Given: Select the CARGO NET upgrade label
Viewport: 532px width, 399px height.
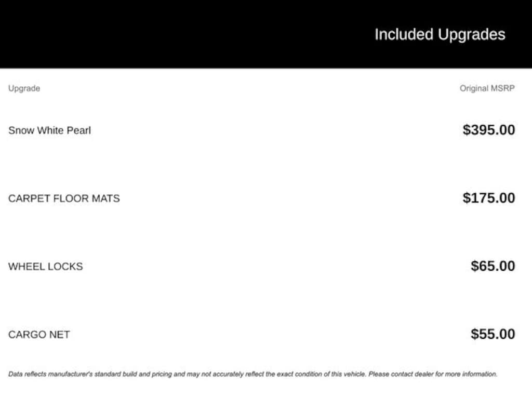Looking at the screenshot, I should tap(39, 335).
